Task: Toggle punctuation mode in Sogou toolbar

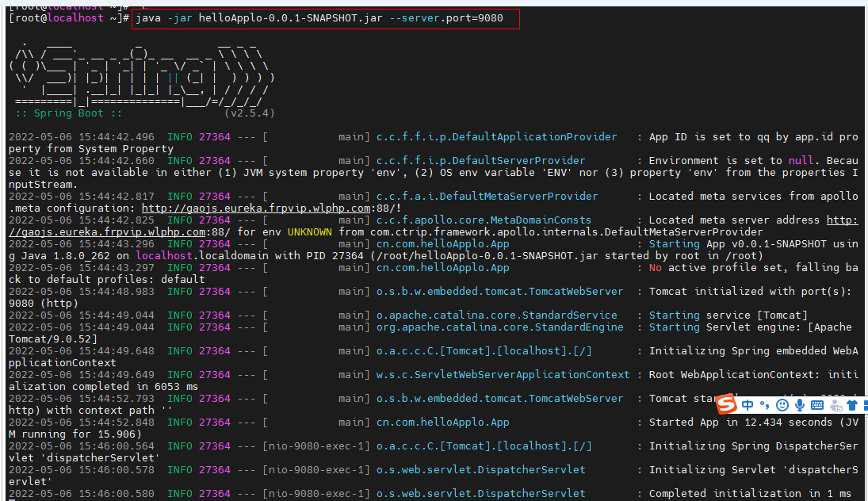Action: pyautogui.click(x=764, y=405)
